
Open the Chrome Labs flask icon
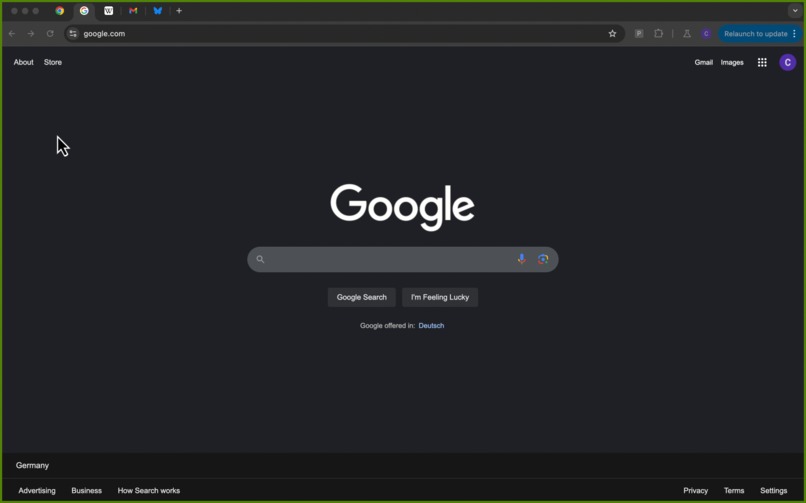[x=687, y=34]
